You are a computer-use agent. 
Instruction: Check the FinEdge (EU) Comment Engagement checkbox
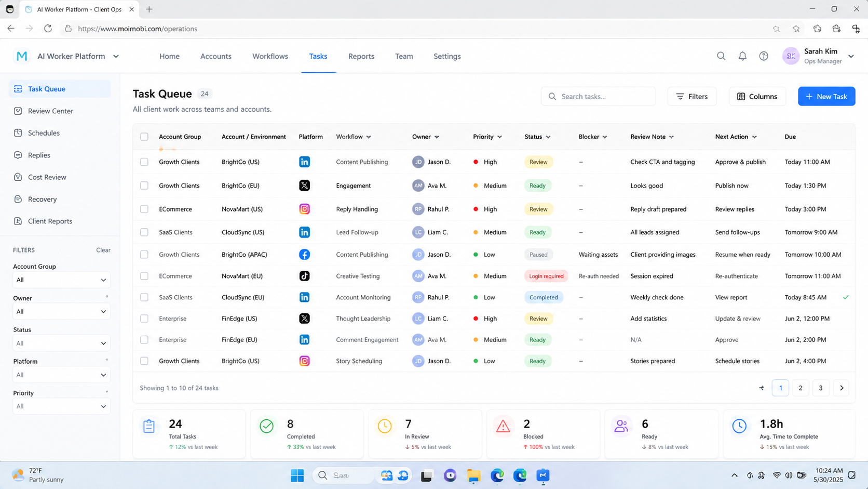[x=144, y=340]
